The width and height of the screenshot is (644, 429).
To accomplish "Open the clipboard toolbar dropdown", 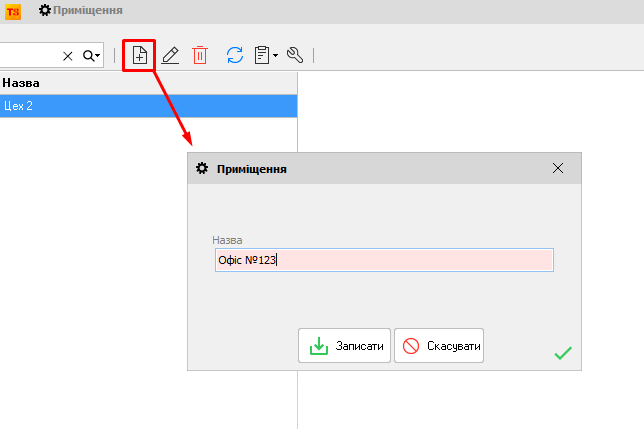I will (267, 56).
